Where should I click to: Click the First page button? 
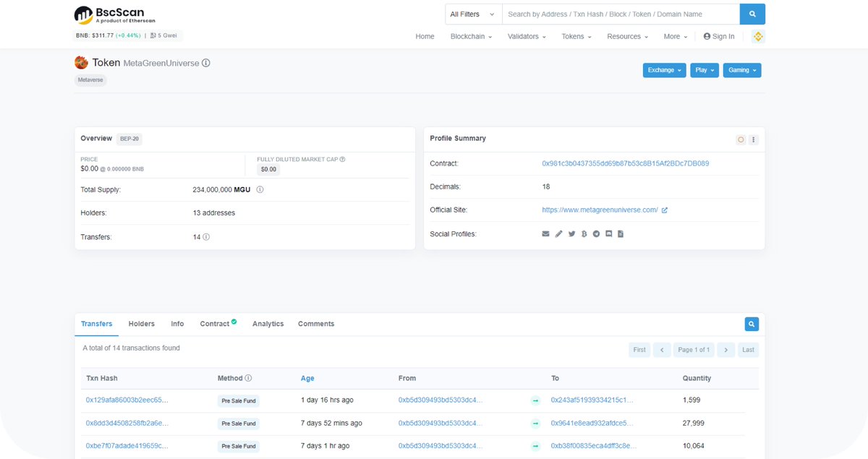[639, 350]
